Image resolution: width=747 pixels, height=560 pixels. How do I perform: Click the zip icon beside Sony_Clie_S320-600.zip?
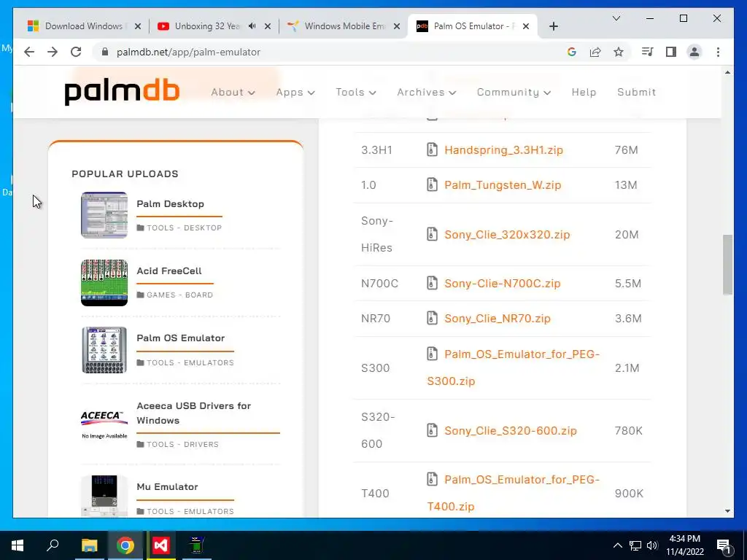point(432,430)
